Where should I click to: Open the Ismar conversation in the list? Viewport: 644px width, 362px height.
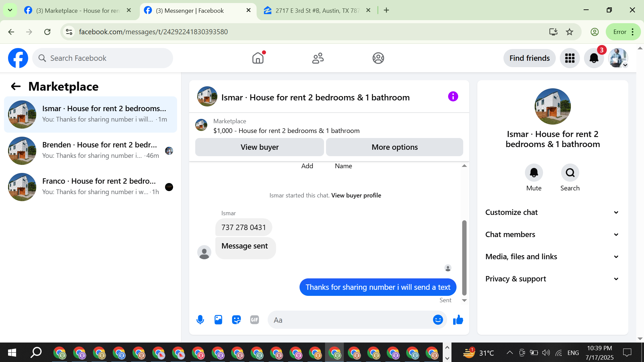point(91,115)
